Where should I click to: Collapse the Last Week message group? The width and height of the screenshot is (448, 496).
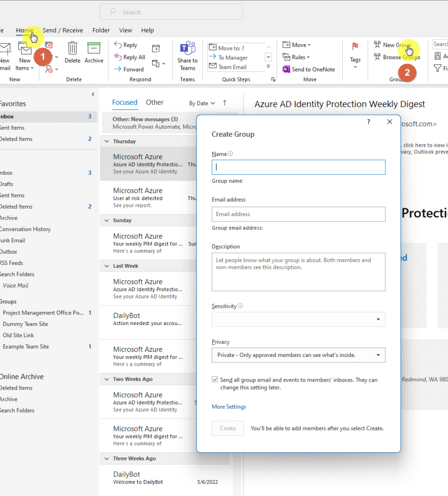point(107,266)
